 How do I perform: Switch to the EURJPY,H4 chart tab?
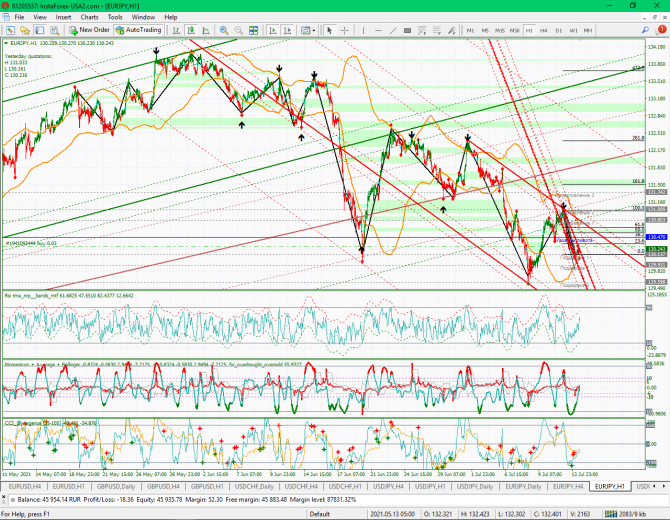coord(568,486)
